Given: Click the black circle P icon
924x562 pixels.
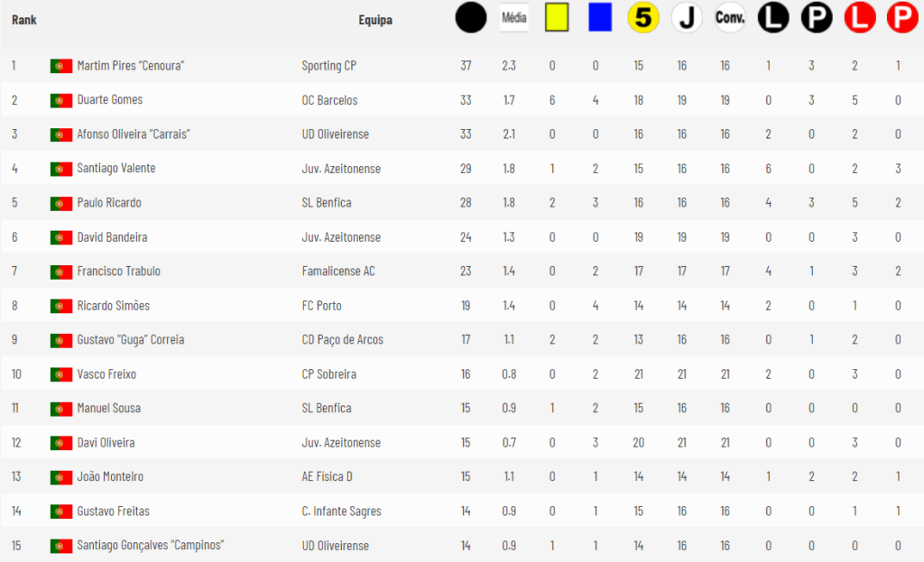Looking at the screenshot, I should coord(816,18).
